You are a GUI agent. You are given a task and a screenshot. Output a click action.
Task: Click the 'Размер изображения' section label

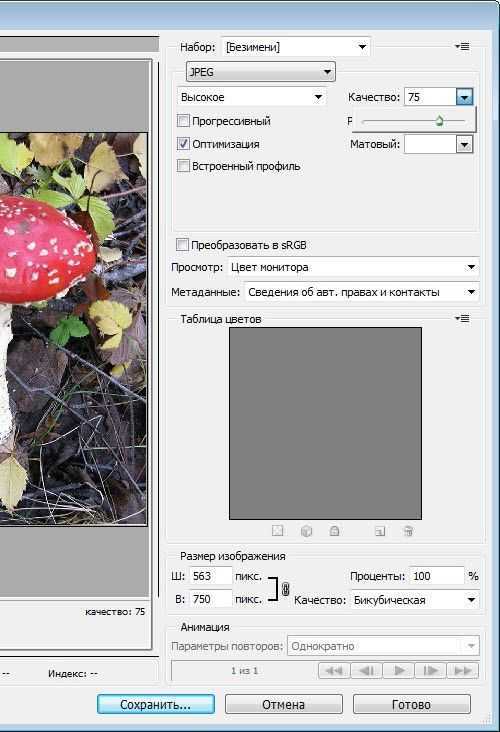(x=233, y=556)
